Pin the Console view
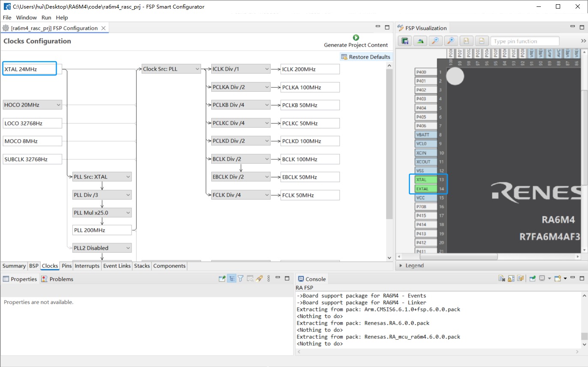The width and height of the screenshot is (588, 367). coord(532,279)
